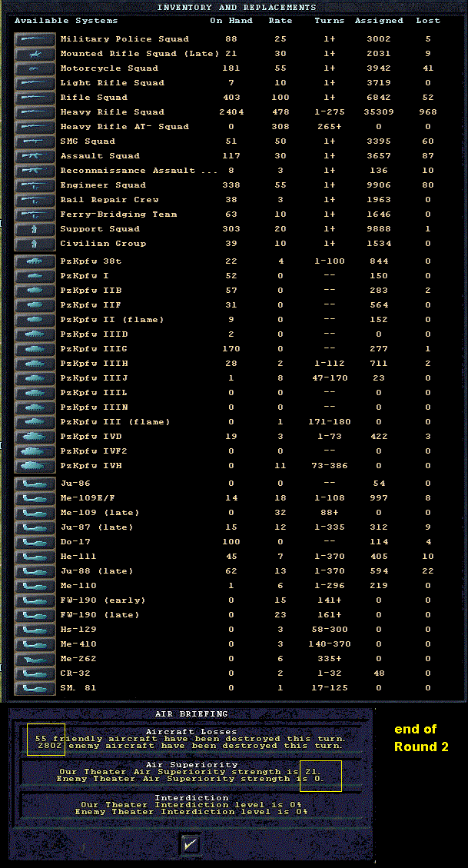Click 'Our Theater Interdiction level is 0%'
This screenshot has height=868, width=468.
[191, 805]
